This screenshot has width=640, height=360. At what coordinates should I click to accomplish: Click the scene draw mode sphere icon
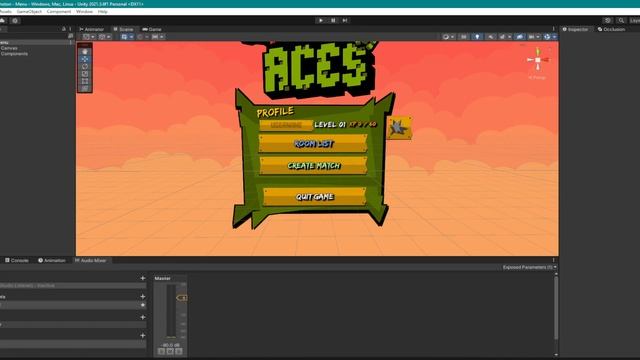coord(445,37)
